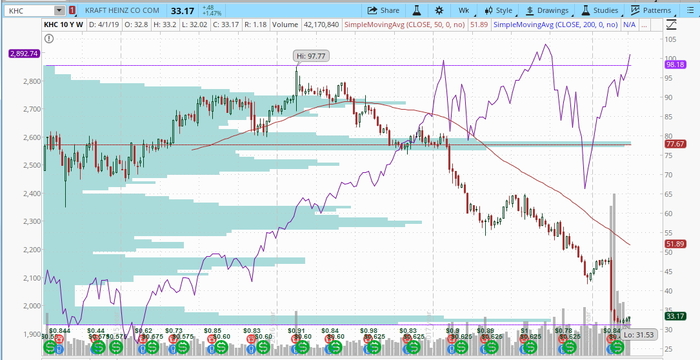The image size is (700, 360).
Task: Click the earnings icon under $0.844
Action: click(x=59, y=339)
